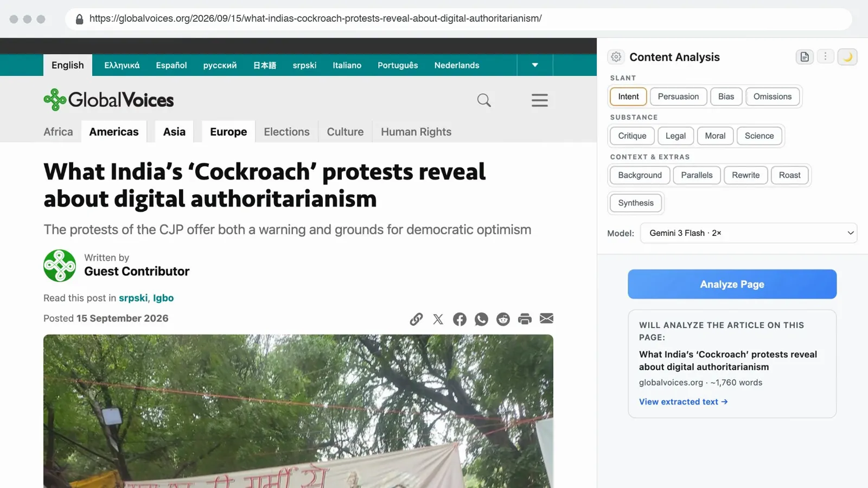Open the three-dot more options menu

pos(826,56)
